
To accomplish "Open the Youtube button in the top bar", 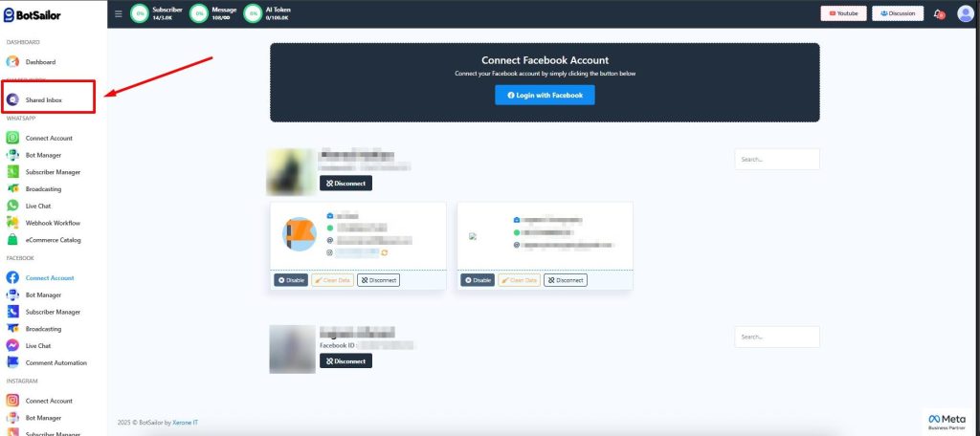I will (x=844, y=13).
